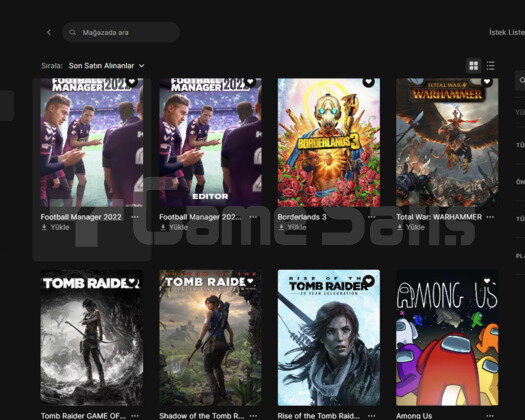
Task: Open the Among Us cover art
Action: (x=447, y=338)
